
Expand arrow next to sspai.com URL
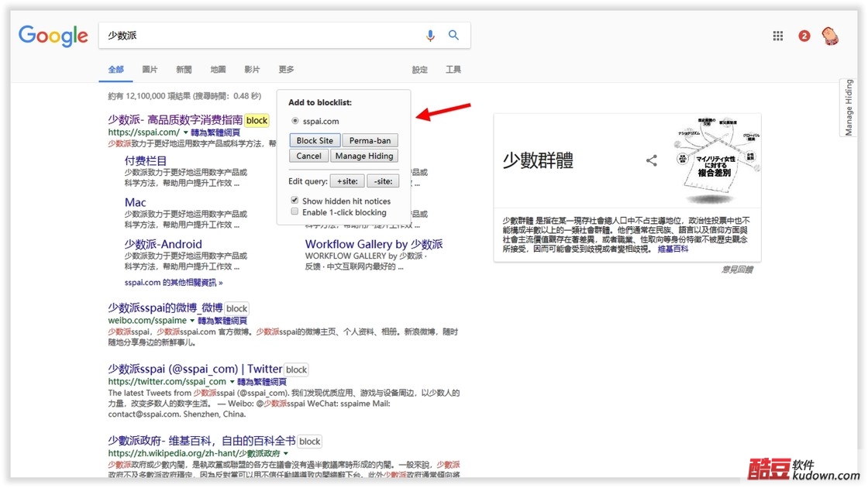click(x=185, y=132)
